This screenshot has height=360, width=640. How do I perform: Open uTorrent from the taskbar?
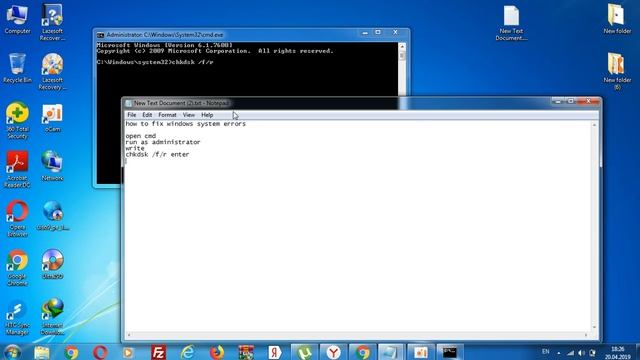click(304, 352)
